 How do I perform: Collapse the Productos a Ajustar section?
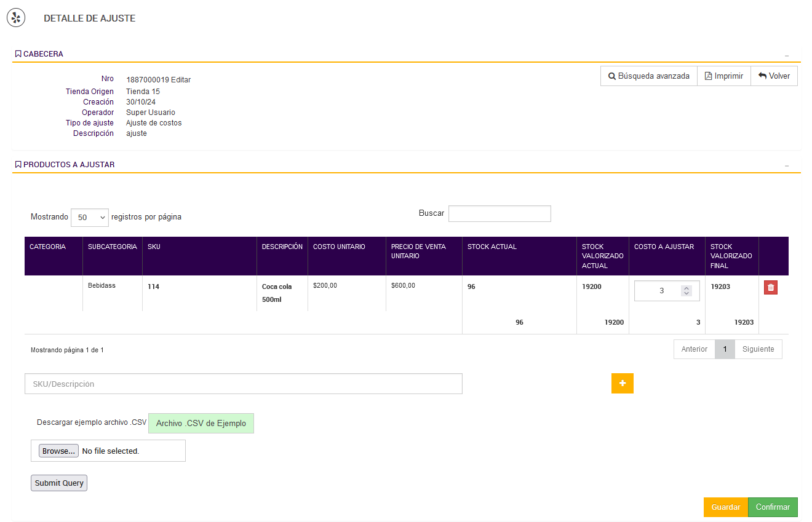786,166
